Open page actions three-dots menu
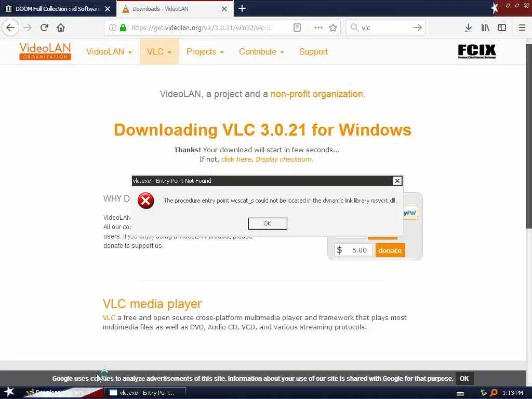Viewport: 532px width, 399px height. click(318, 28)
